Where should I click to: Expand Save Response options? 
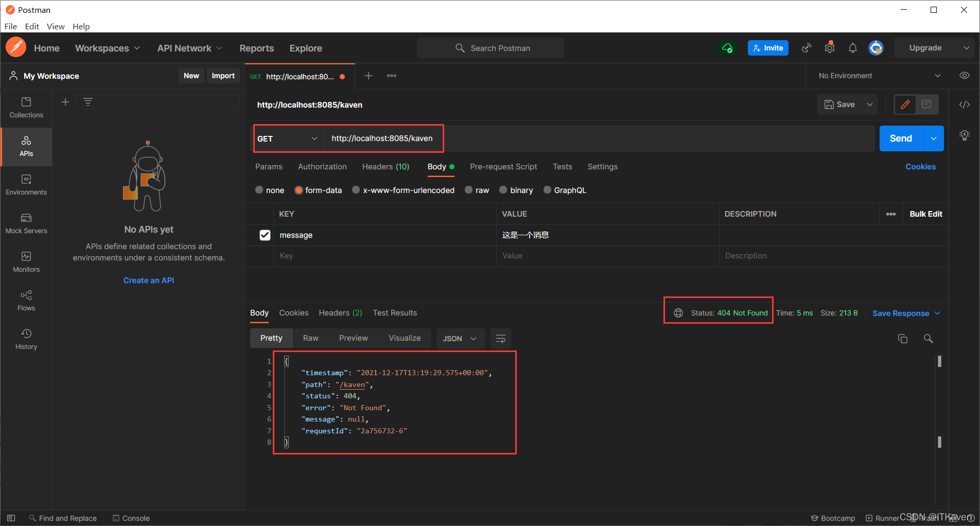click(x=937, y=313)
